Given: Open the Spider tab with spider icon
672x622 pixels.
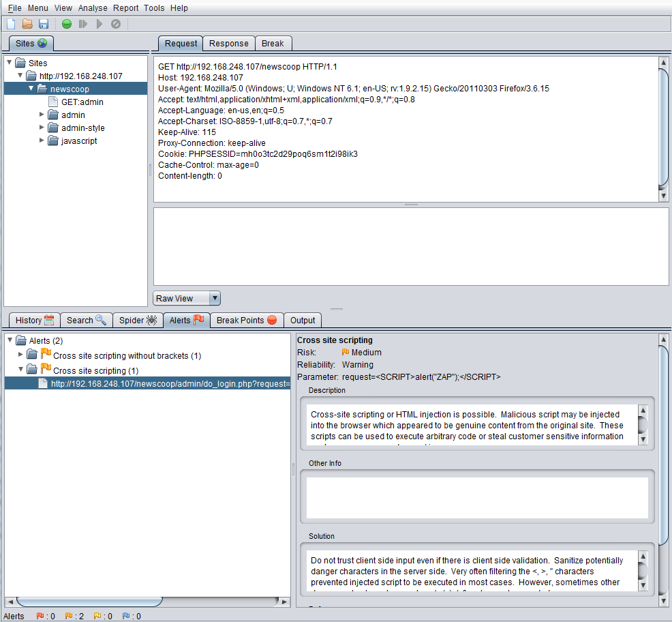Looking at the screenshot, I should pyautogui.click(x=138, y=320).
